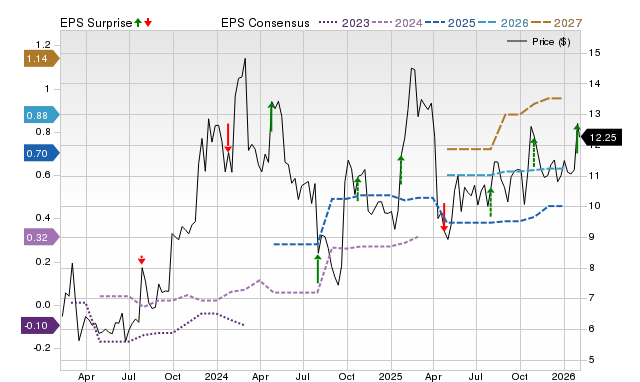Click the 15 label on price axis
The image size is (640, 382).
click(x=594, y=53)
